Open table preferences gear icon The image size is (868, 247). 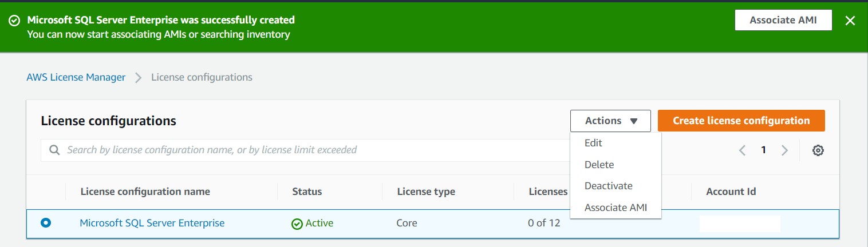click(x=818, y=150)
